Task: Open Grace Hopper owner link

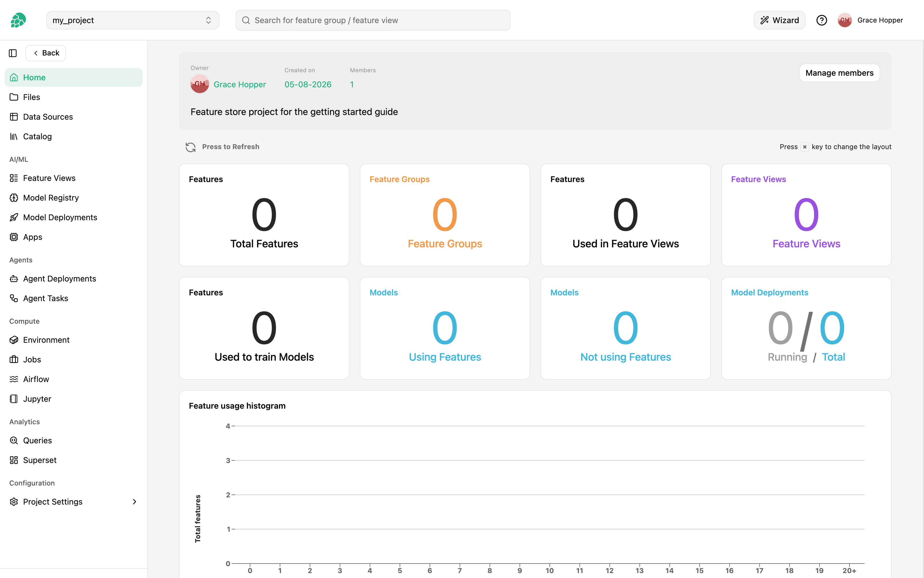Action: (x=239, y=84)
